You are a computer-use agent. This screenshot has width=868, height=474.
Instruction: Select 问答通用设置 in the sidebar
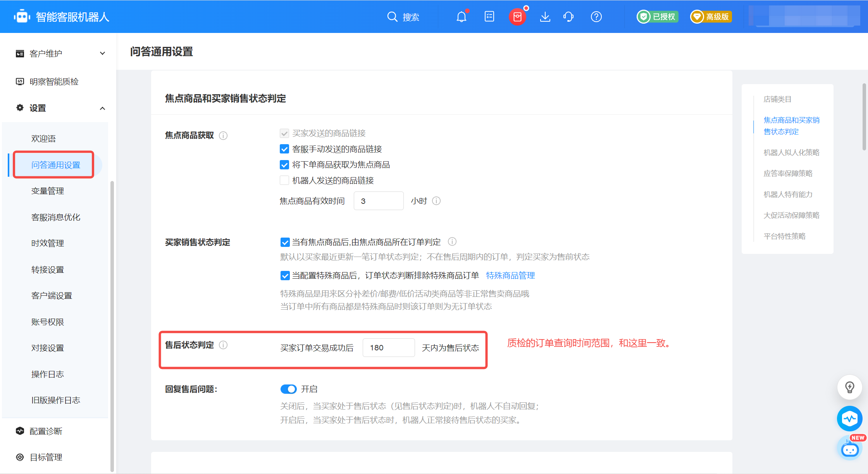tap(56, 165)
